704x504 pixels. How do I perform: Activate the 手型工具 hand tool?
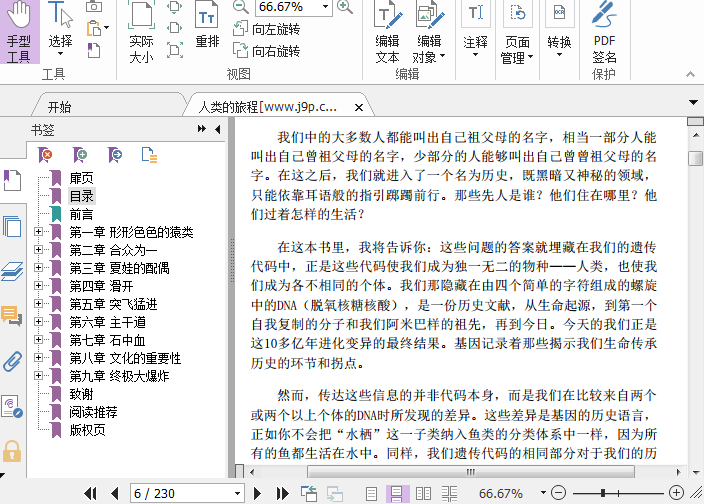pos(19,31)
